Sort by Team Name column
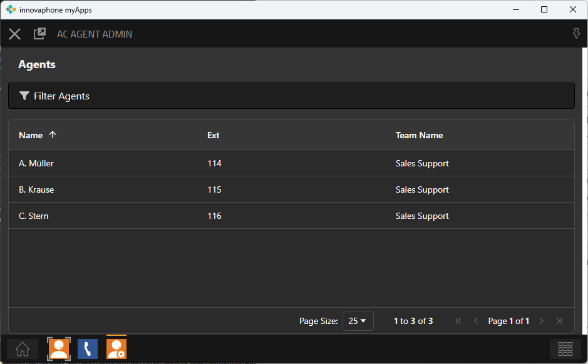Image resolution: width=588 pixels, height=364 pixels. click(419, 135)
